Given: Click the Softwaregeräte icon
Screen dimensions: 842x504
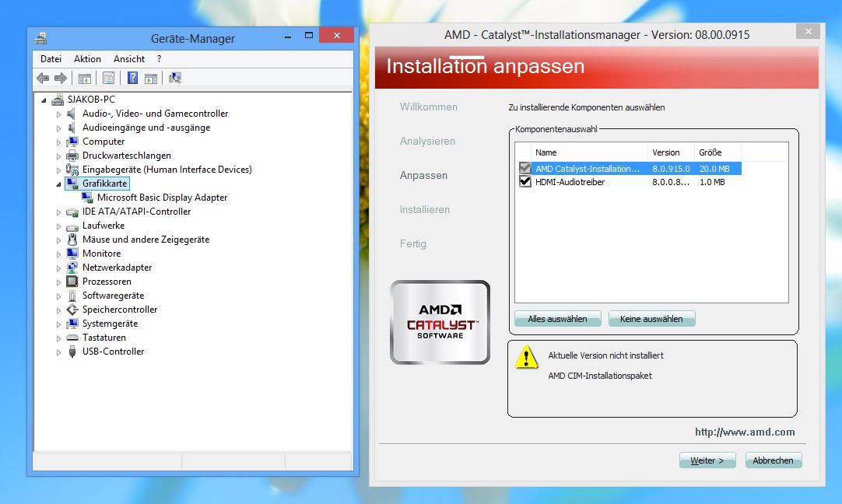Looking at the screenshot, I should (x=72, y=296).
